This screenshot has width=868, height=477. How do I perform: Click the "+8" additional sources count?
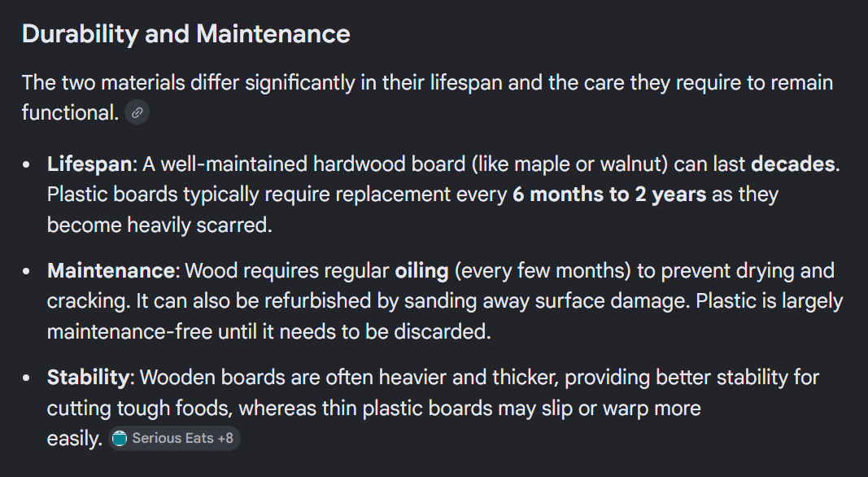tap(225, 439)
